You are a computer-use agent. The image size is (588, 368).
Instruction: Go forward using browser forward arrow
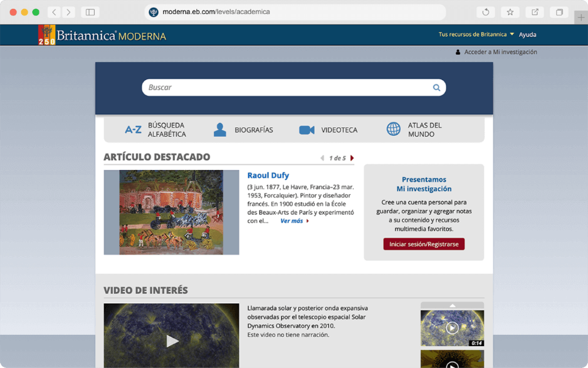(x=68, y=12)
